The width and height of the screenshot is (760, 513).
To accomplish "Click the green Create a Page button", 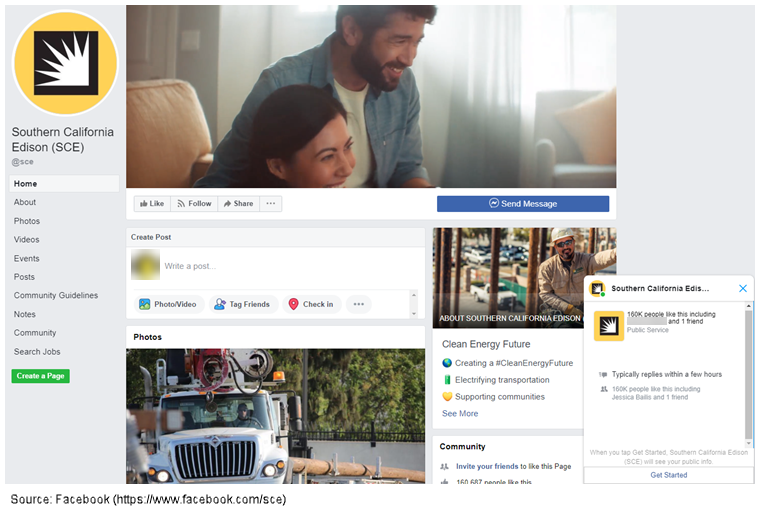I will 41,376.
